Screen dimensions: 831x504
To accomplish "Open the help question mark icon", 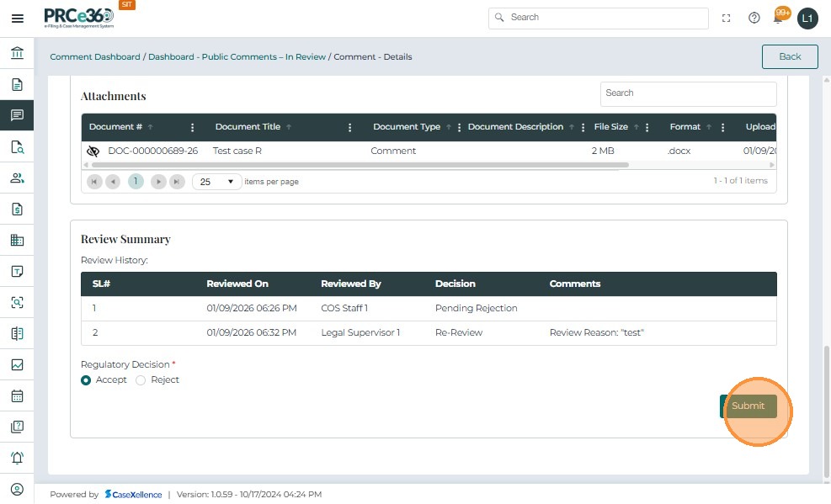I will click(754, 18).
